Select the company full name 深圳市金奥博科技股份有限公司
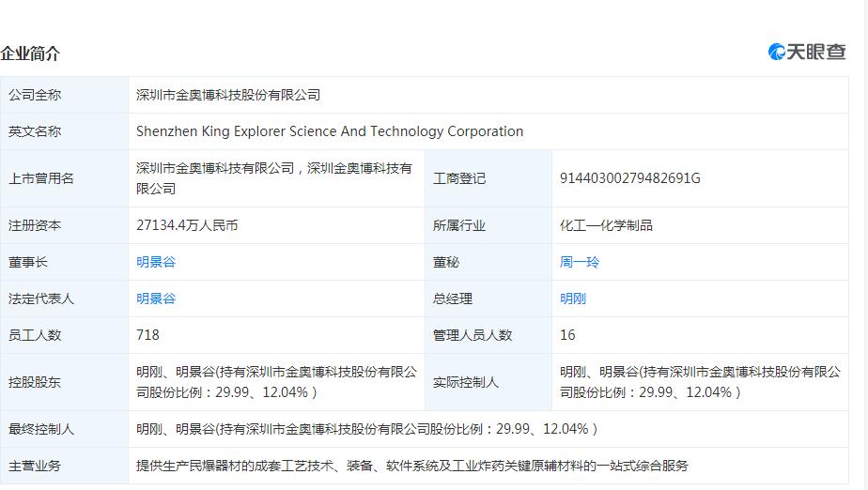The width and height of the screenshot is (868, 490). click(228, 95)
